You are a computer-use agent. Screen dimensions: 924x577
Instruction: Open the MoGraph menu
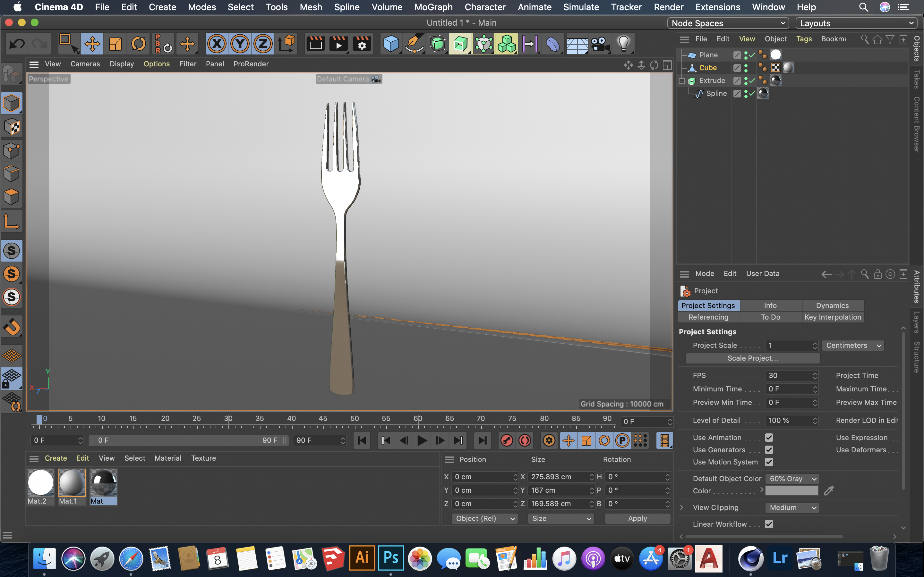[433, 7]
